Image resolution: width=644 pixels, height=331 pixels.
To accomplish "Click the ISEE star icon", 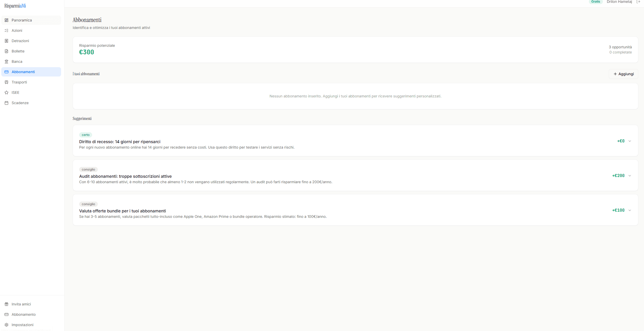I will [6, 93].
